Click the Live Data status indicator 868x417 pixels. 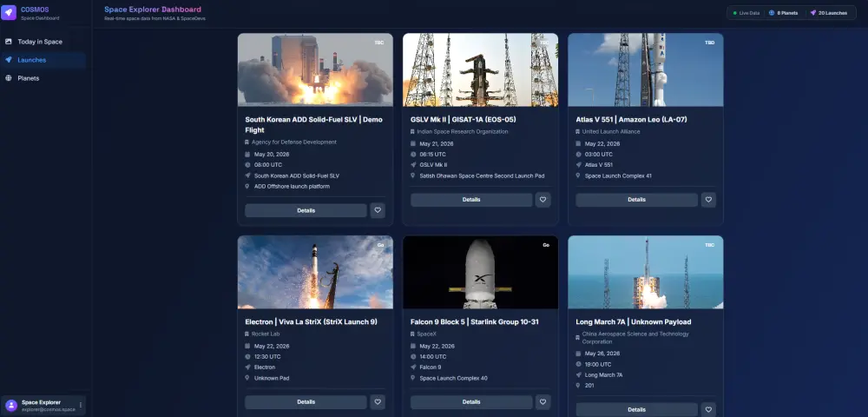746,13
